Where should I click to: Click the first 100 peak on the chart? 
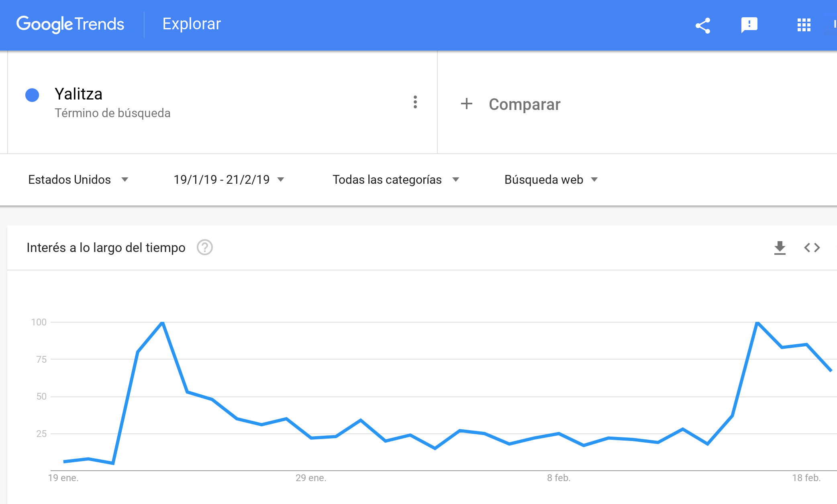(162, 322)
